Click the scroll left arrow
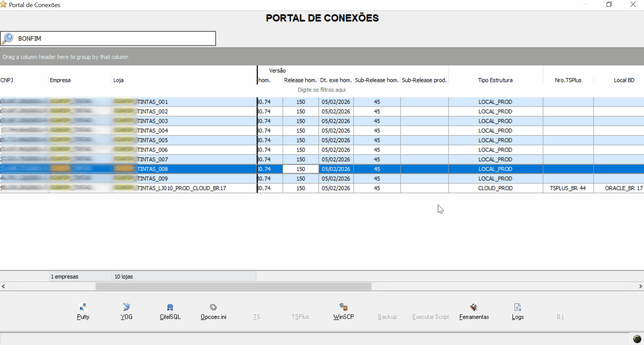 coord(3,286)
